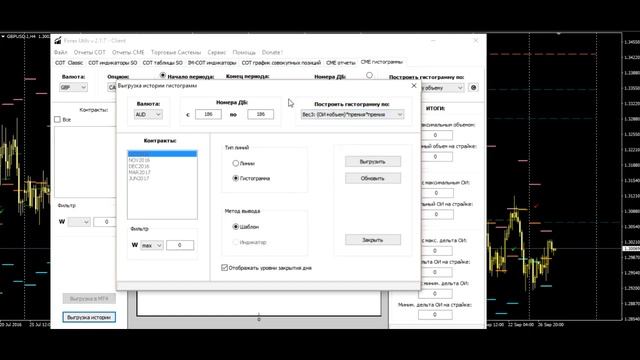This screenshot has width=640, height=360.
Task: Open the Файл menu
Action: [x=60, y=52]
